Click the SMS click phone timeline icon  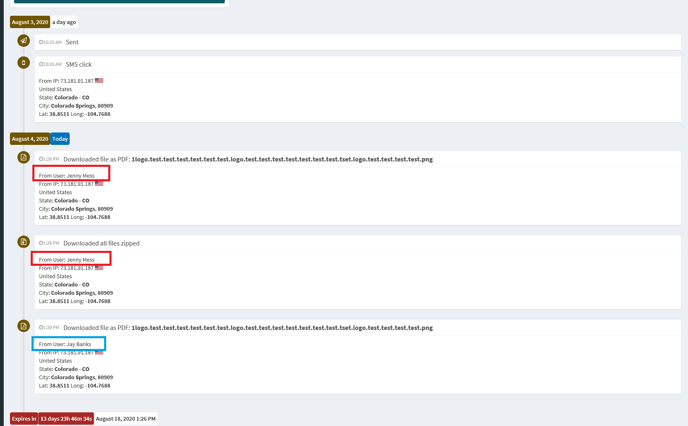click(23, 63)
